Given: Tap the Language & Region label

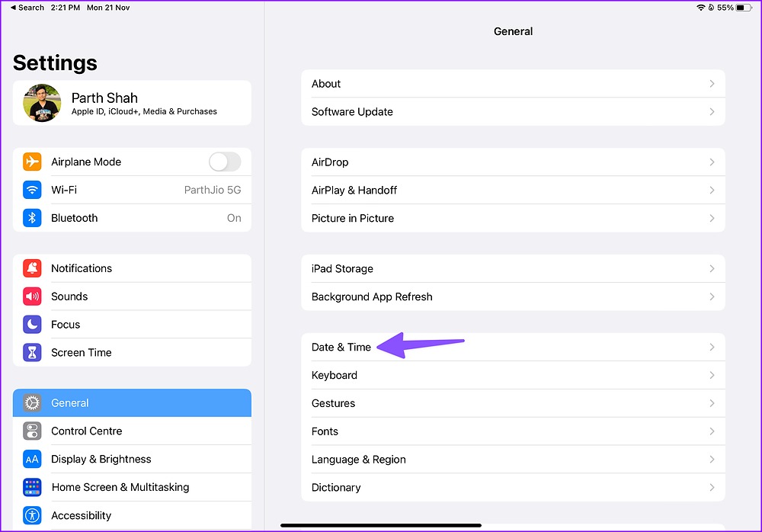Looking at the screenshot, I should click(x=359, y=460).
